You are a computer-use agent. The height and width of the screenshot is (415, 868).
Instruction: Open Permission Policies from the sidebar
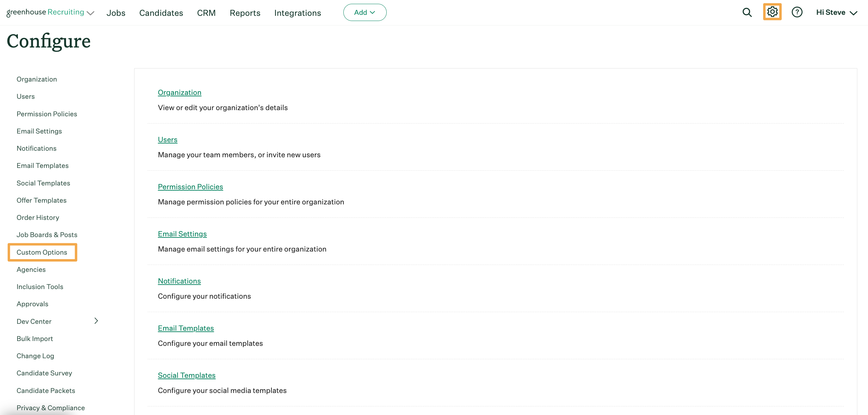[47, 114]
